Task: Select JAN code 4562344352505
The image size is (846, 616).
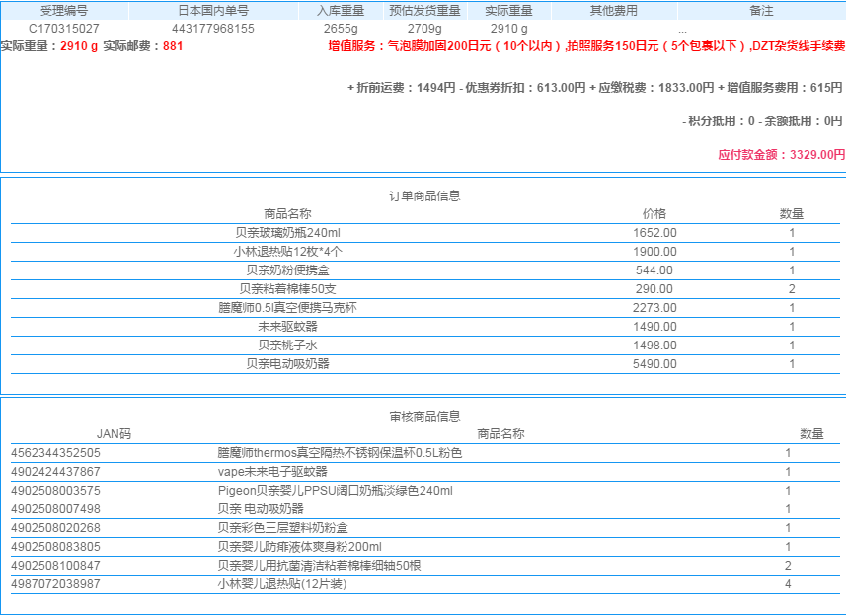Action: pyautogui.click(x=55, y=453)
